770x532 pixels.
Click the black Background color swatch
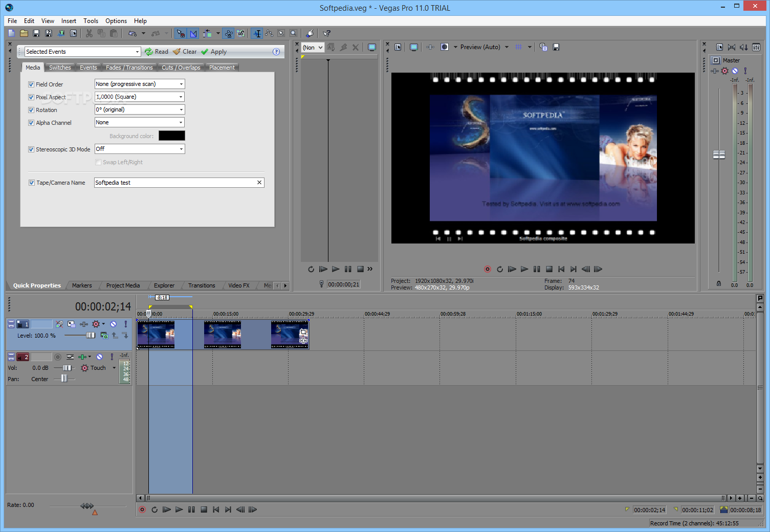(x=172, y=136)
